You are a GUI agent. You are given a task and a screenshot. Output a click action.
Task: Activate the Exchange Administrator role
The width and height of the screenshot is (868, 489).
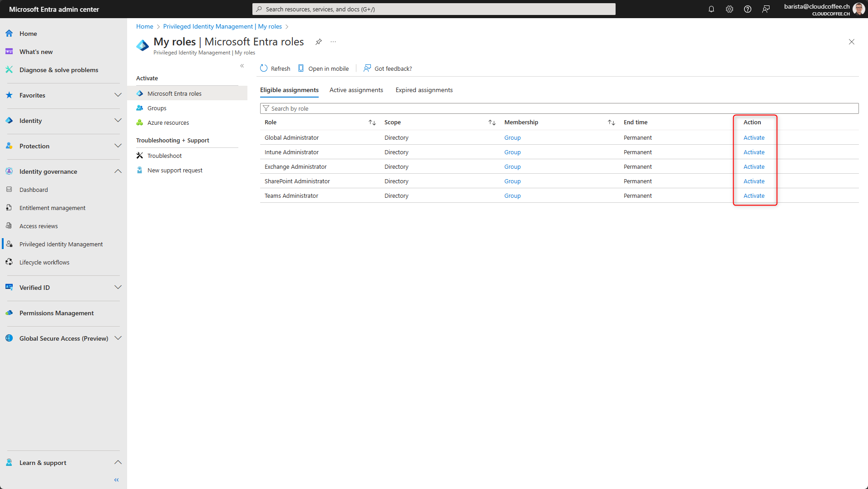click(x=754, y=166)
